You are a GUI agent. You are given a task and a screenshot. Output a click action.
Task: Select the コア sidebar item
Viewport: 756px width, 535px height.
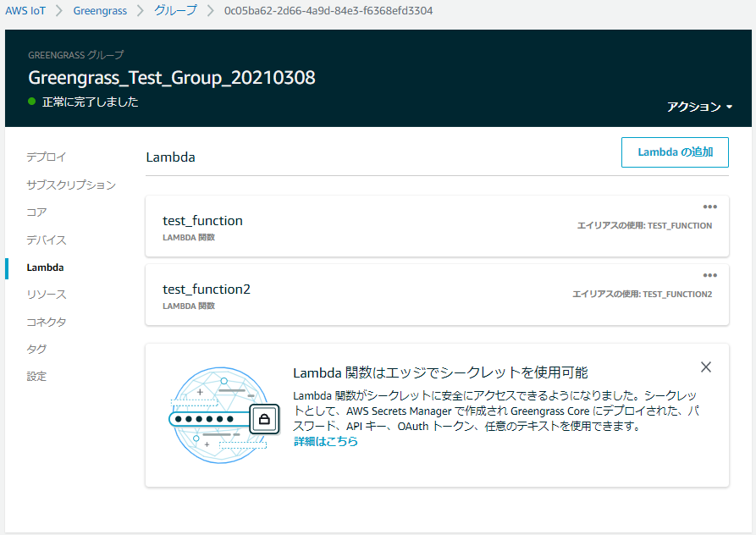pyautogui.click(x=36, y=212)
